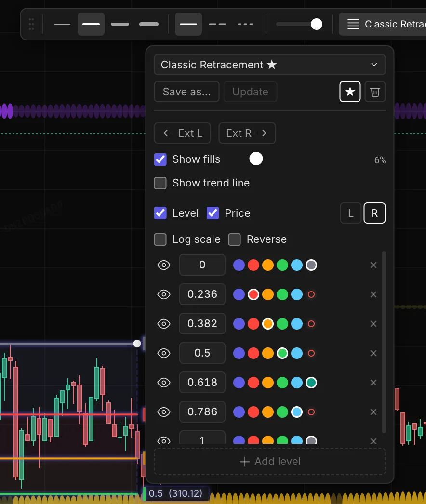Hide the 0.5 level using eye icon
The width and height of the screenshot is (426, 504).
tap(164, 353)
